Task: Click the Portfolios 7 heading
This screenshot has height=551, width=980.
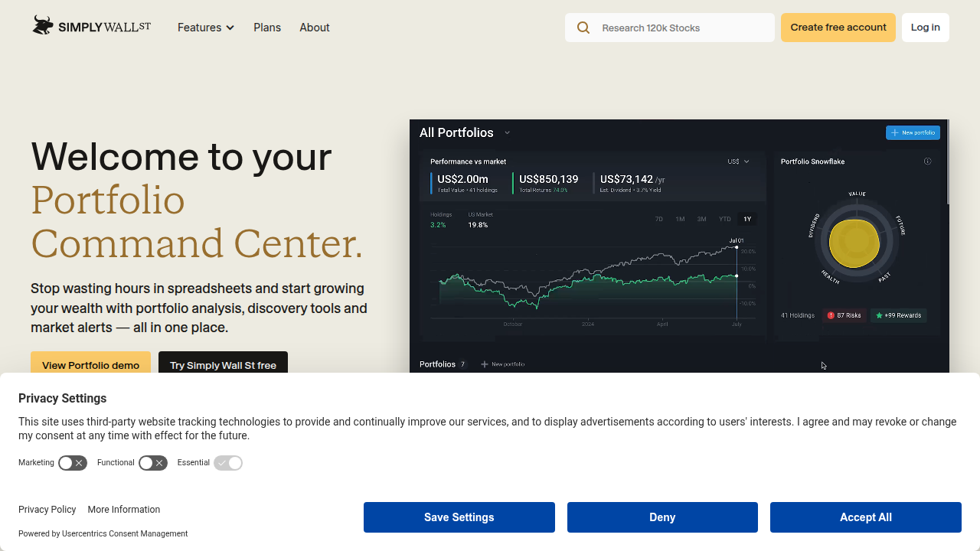Action: click(x=443, y=364)
